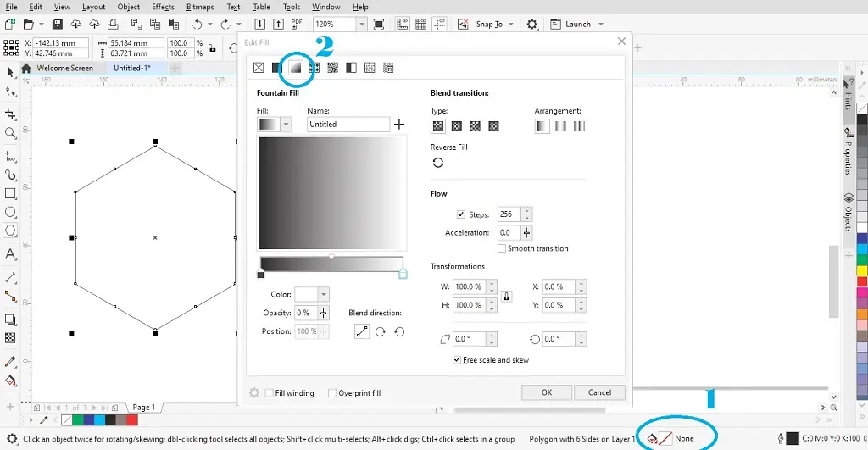
Task: Enable Overprint fill checkbox
Action: (x=332, y=393)
